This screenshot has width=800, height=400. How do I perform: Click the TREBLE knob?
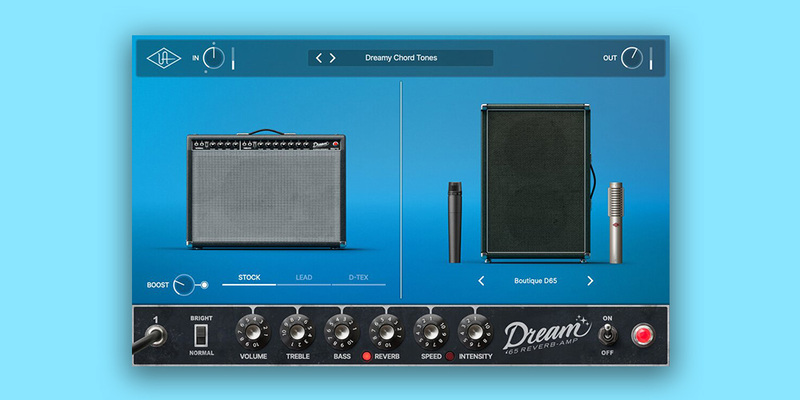click(296, 331)
